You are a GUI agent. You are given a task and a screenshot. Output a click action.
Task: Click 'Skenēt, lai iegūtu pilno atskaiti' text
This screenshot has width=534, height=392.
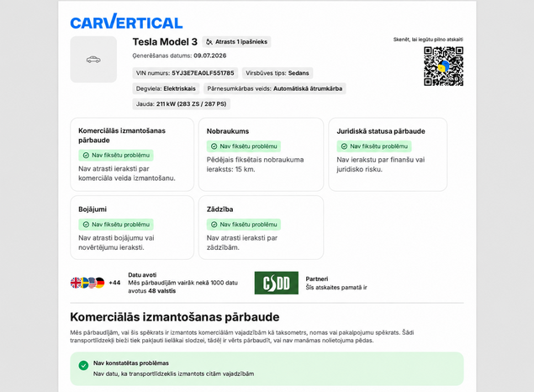click(428, 40)
